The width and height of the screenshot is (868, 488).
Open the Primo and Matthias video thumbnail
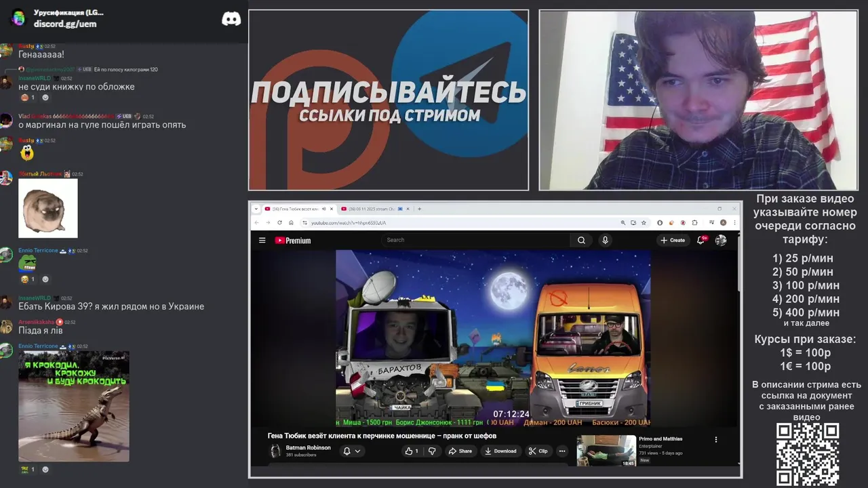click(606, 451)
